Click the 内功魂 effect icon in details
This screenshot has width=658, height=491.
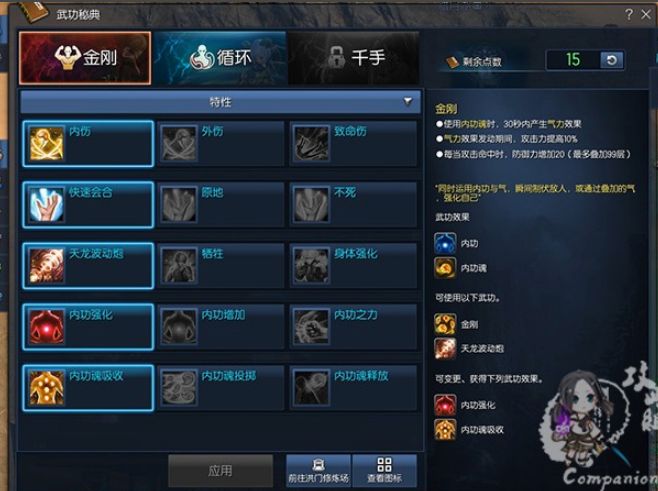point(445,268)
